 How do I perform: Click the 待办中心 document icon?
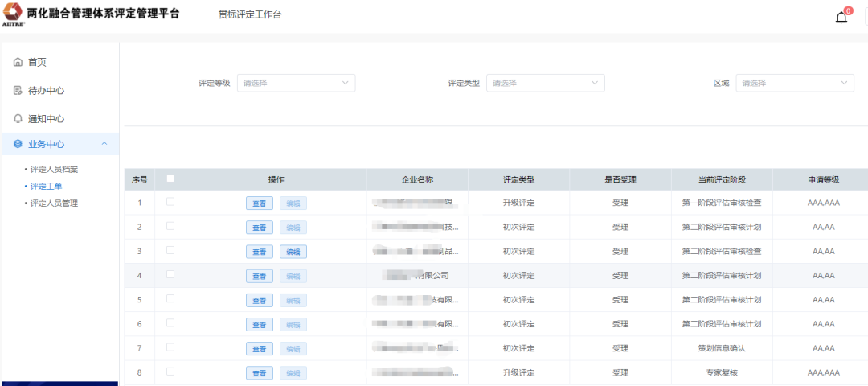18,90
